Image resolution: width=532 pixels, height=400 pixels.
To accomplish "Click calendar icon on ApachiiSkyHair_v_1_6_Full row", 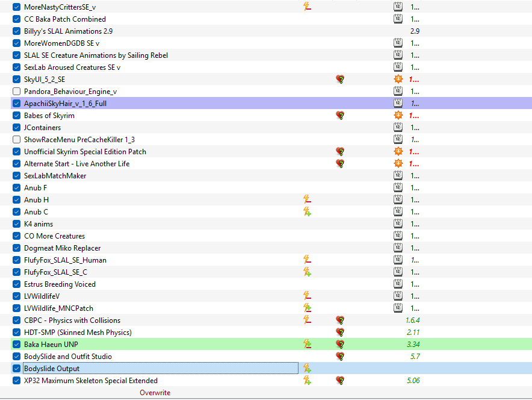I will 398,103.
